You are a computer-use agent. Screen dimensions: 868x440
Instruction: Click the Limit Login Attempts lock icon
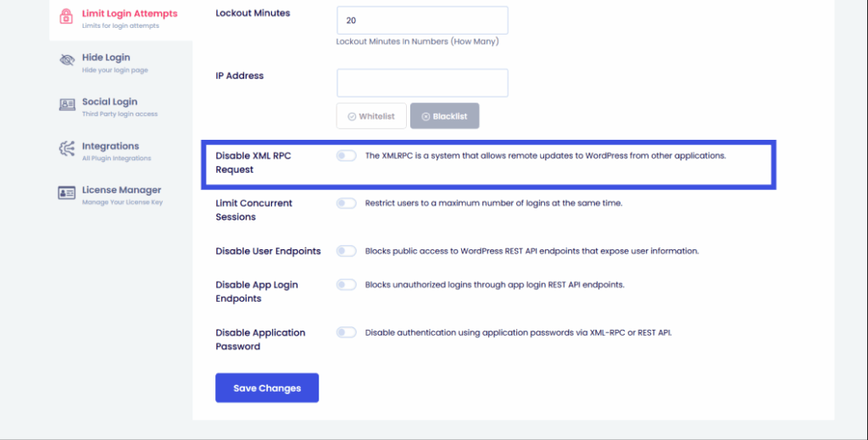point(66,18)
